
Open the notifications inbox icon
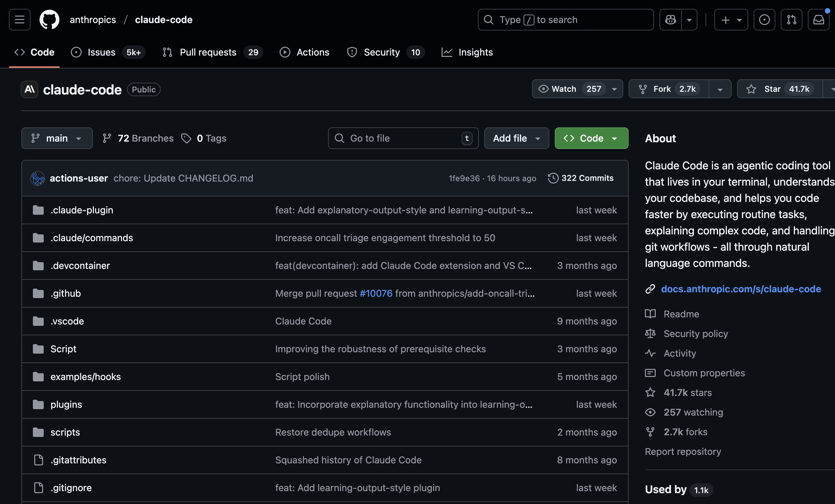(x=818, y=20)
